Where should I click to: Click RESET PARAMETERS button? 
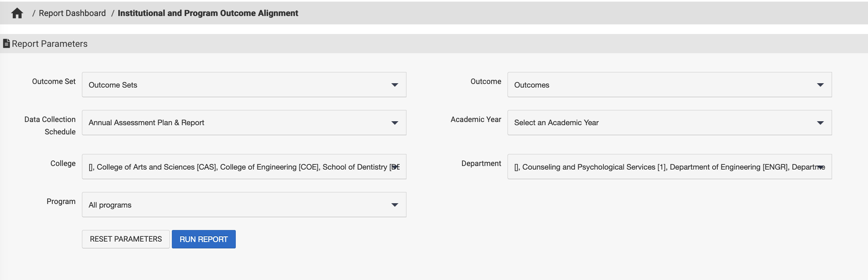(126, 239)
